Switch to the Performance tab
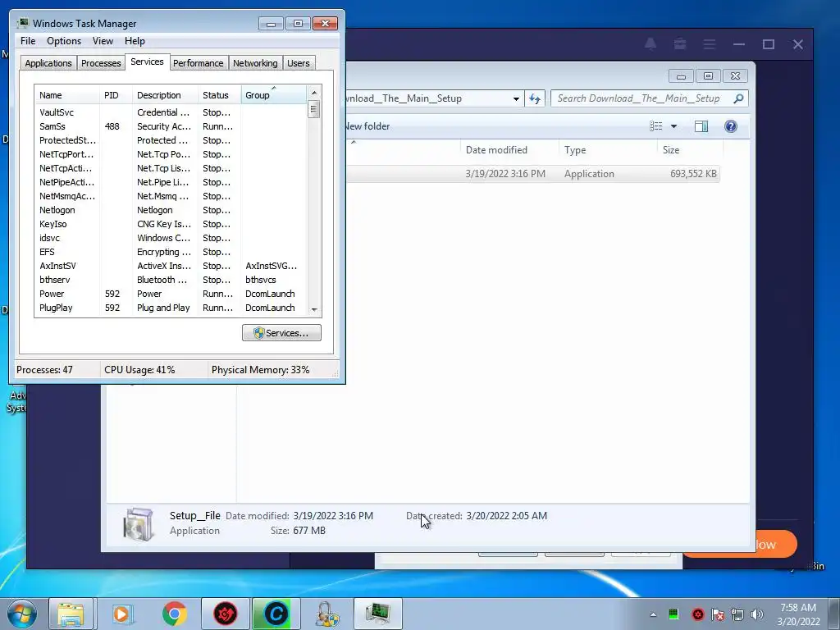Image resolution: width=840 pixels, height=630 pixels. (198, 62)
